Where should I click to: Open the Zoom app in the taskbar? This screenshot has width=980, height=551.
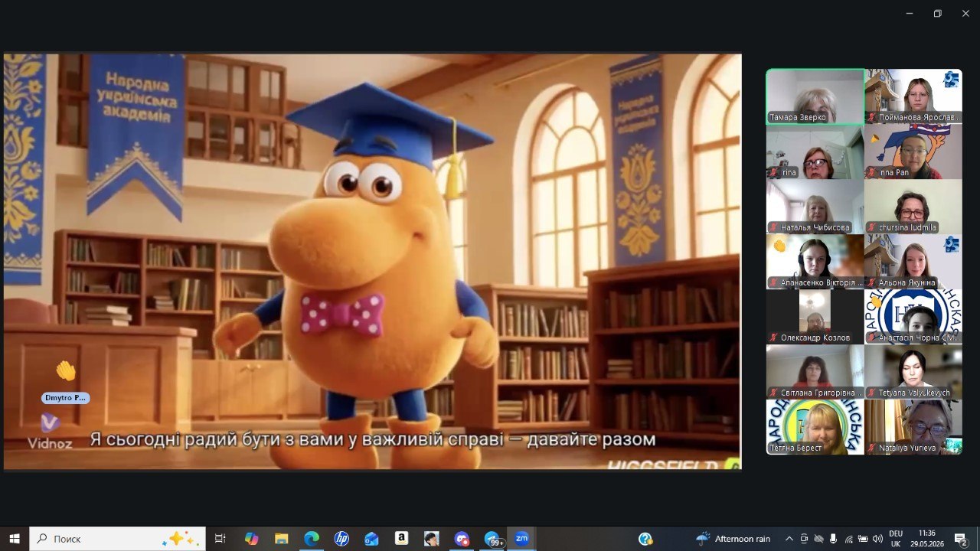click(521, 539)
